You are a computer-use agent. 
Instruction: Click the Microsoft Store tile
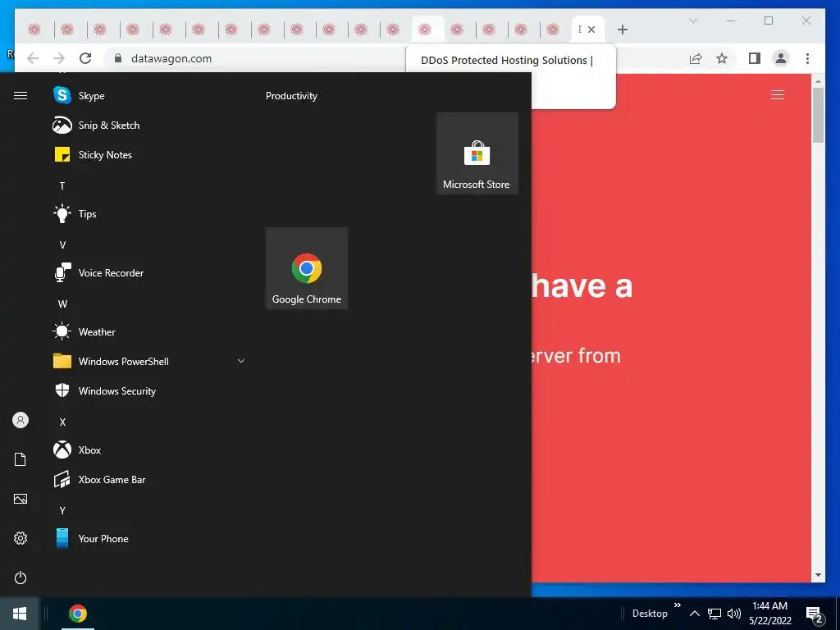[x=477, y=153]
